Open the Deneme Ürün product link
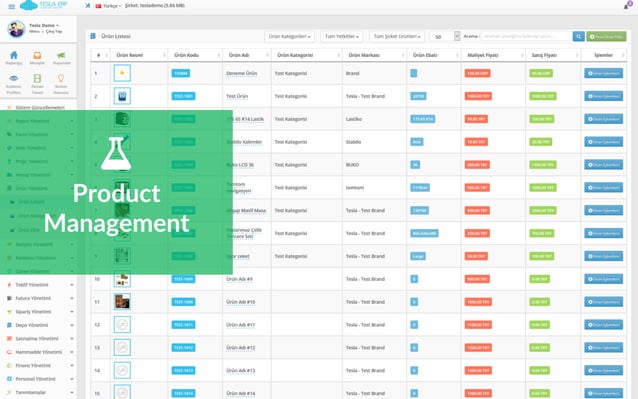 [242, 73]
